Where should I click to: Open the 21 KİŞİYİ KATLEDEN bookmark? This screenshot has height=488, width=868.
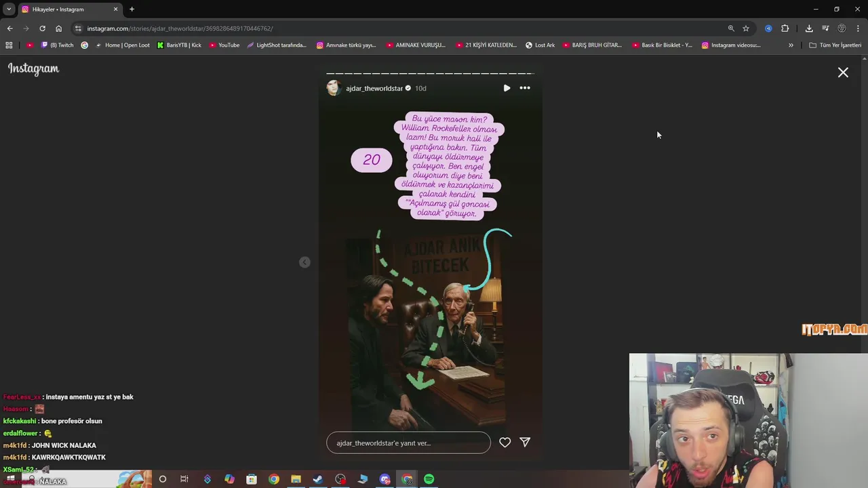click(x=486, y=45)
